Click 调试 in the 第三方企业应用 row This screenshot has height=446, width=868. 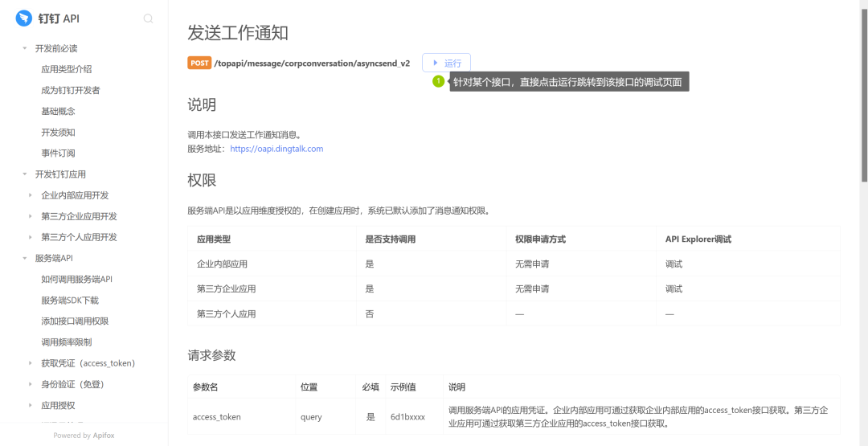point(674,288)
